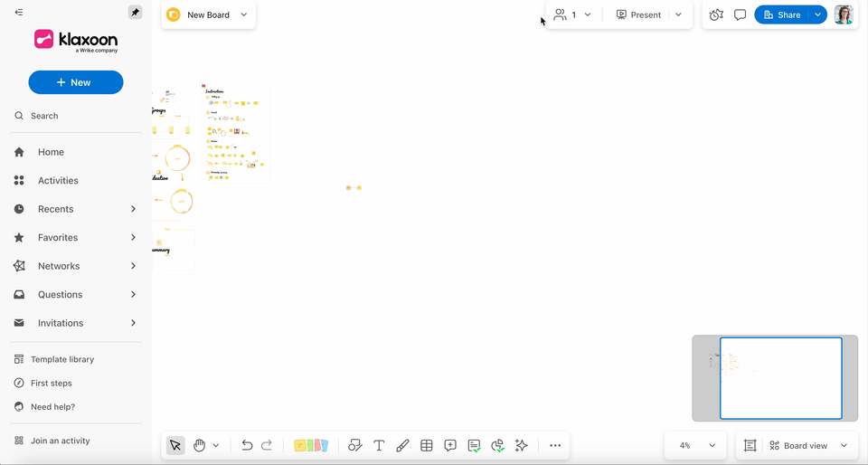868x465 pixels.
Task: Open the AI sparkle tool
Action: [x=521, y=446]
